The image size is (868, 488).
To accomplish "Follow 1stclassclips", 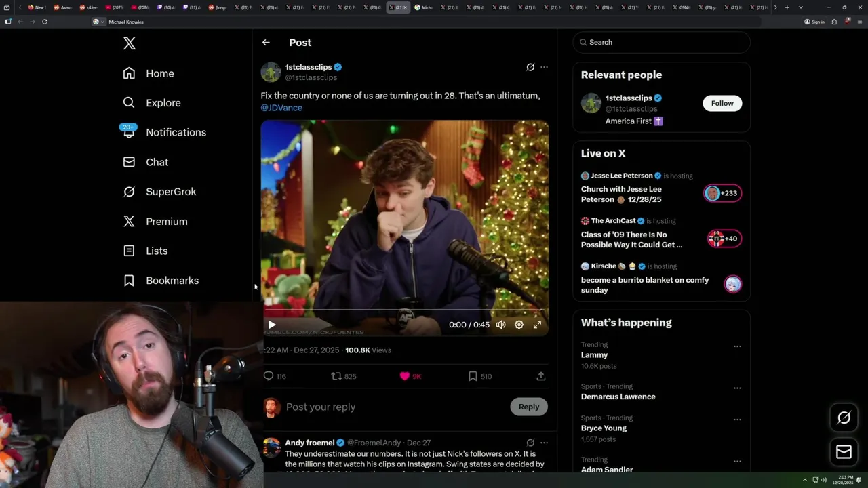I will coord(722,103).
